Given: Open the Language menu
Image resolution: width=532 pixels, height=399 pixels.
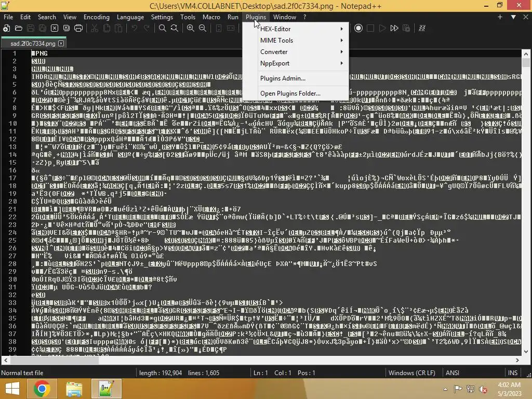Looking at the screenshot, I should (x=130, y=17).
